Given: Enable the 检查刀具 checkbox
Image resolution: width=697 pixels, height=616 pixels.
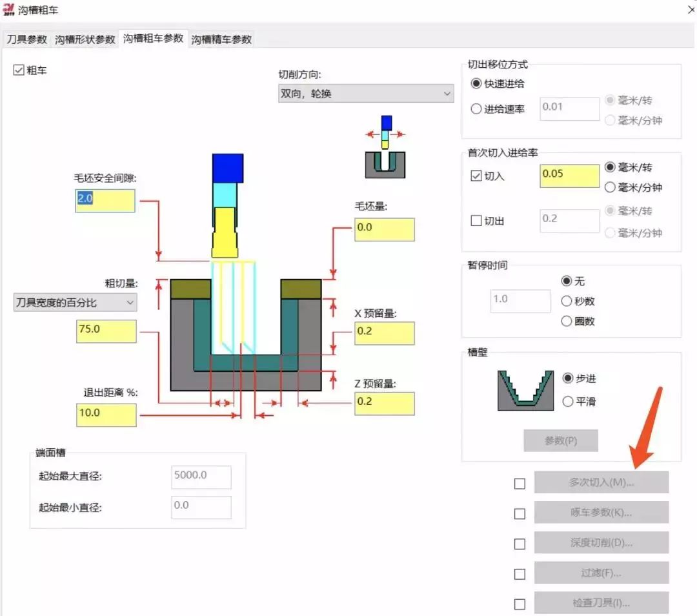Looking at the screenshot, I should (520, 604).
